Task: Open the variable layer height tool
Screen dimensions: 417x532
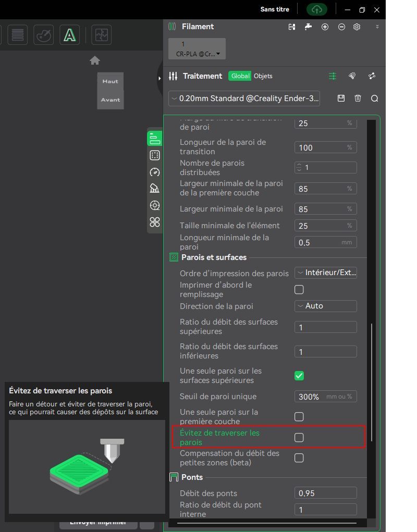Action: pos(17,34)
